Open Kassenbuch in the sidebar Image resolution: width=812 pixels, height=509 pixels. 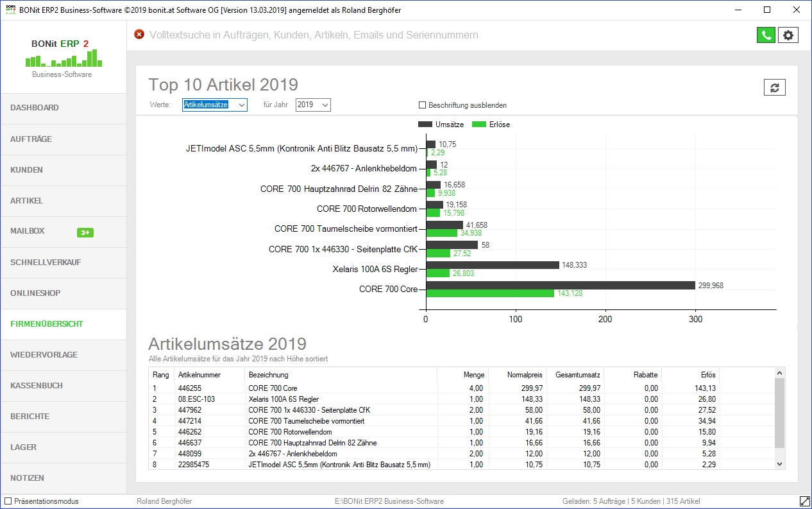tap(63, 386)
